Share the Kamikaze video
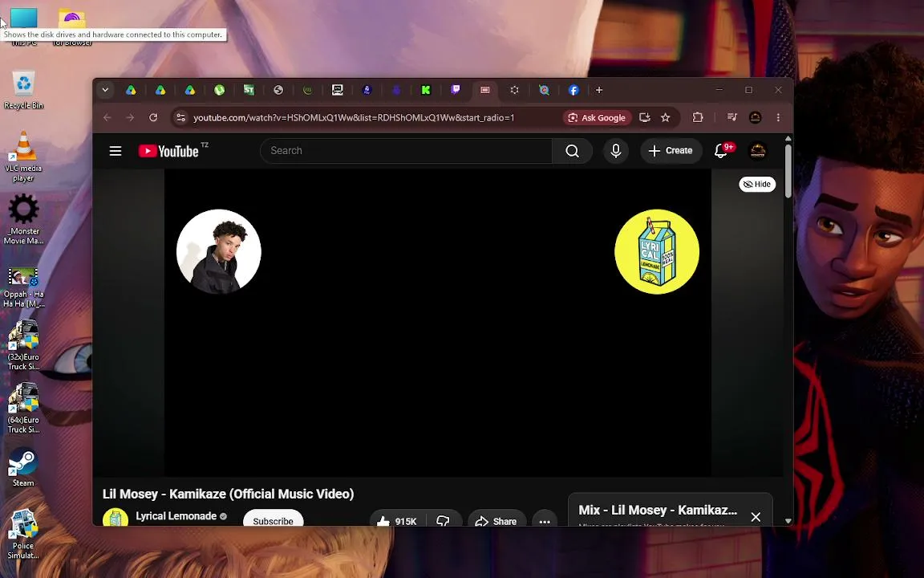Image resolution: width=924 pixels, height=578 pixels. tap(496, 519)
